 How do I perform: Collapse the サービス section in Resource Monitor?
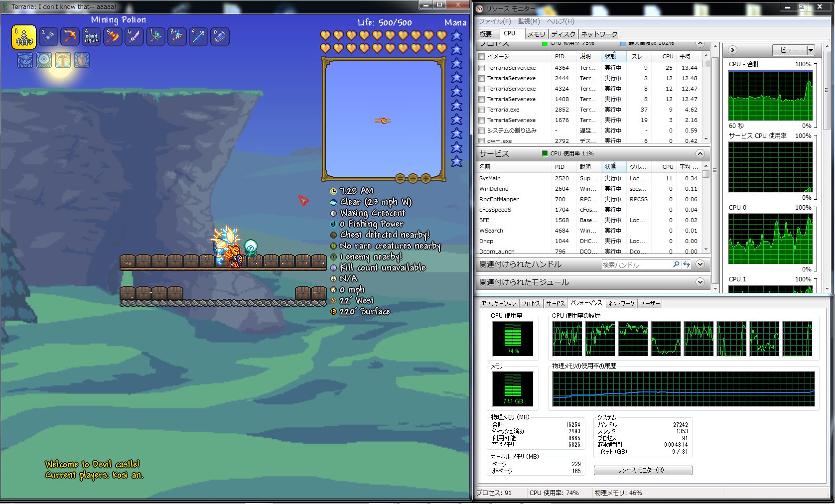(x=700, y=153)
